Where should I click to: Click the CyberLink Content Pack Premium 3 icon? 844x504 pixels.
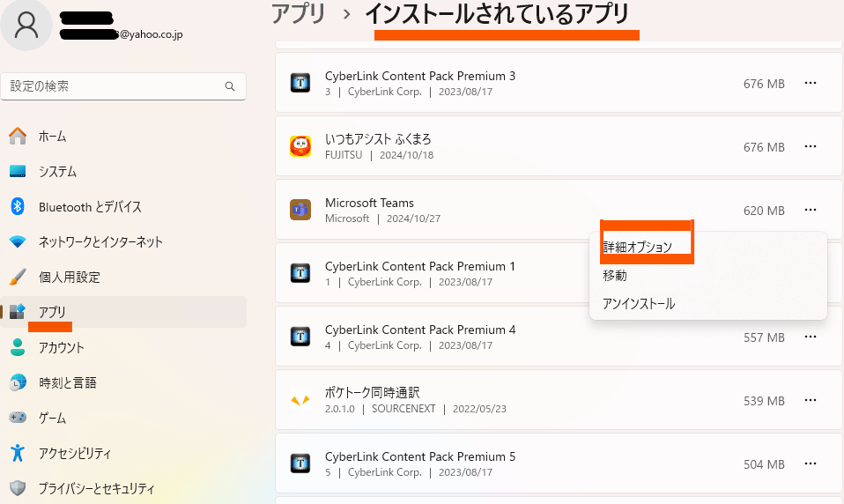(x=300, y=83)
